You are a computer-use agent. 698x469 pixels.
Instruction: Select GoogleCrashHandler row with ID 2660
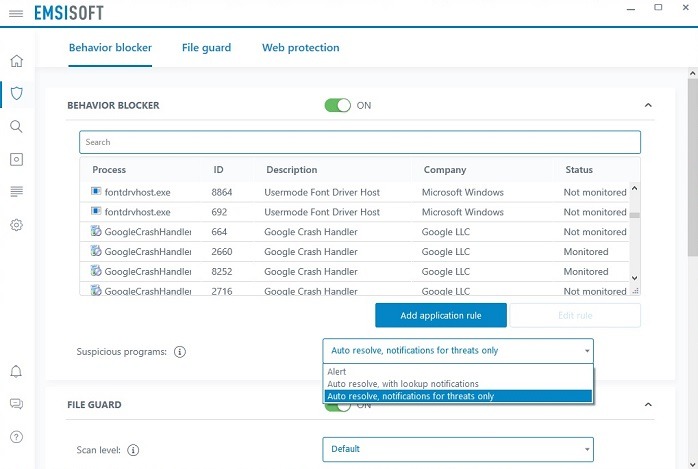click(354, 252)
